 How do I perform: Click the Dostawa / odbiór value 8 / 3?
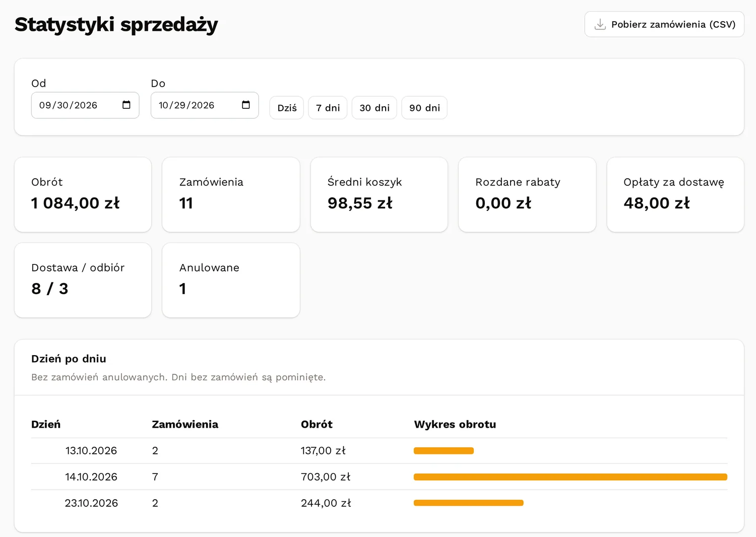(50, 289)
